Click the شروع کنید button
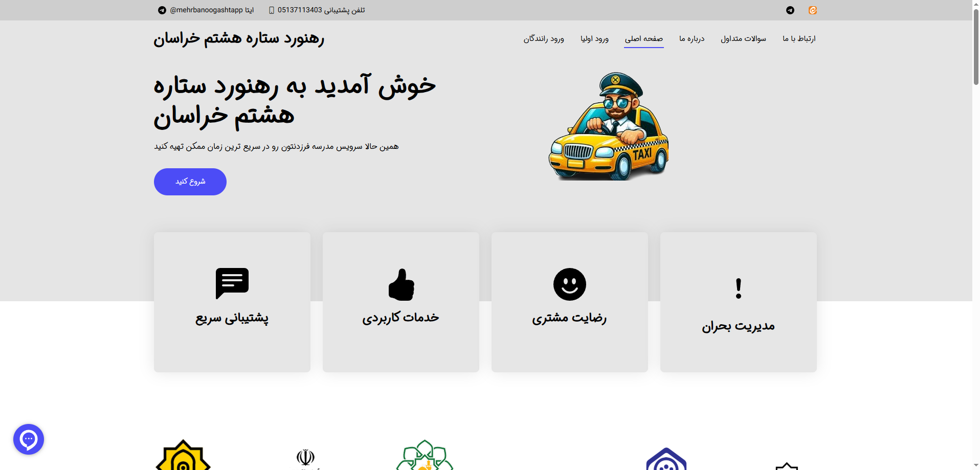 coord(190,182)
